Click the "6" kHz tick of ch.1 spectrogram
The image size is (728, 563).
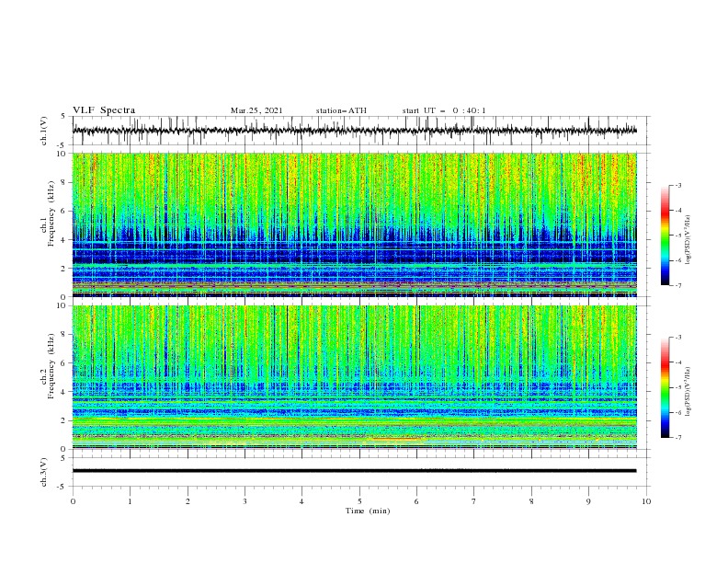63,211
